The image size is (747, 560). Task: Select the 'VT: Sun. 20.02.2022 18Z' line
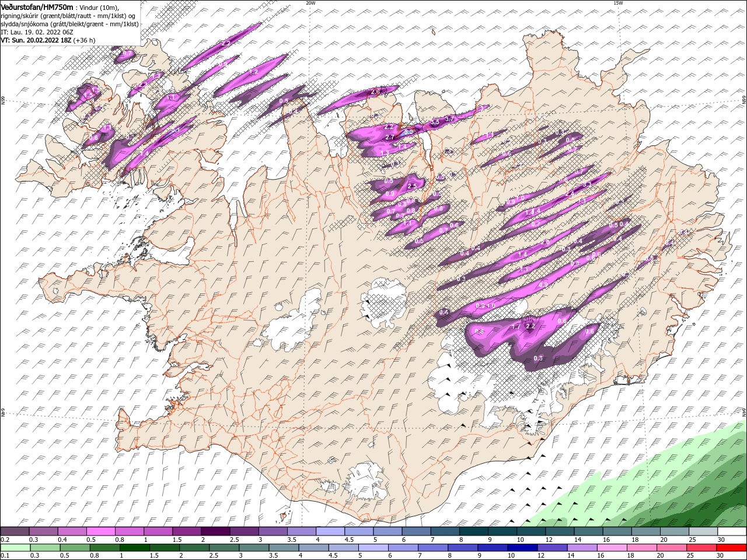[x=35, y=40]
